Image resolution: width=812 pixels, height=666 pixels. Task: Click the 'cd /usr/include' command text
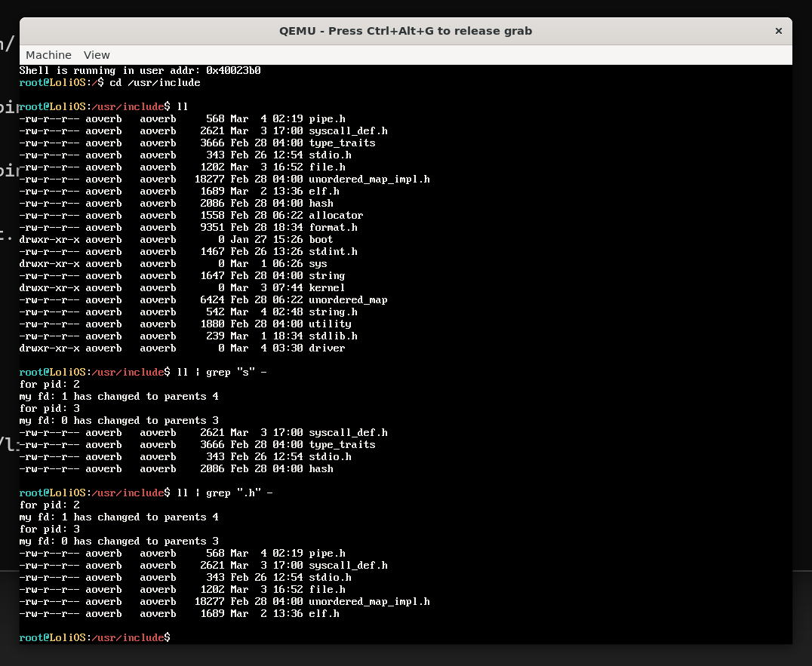click(x=155, y=82)
